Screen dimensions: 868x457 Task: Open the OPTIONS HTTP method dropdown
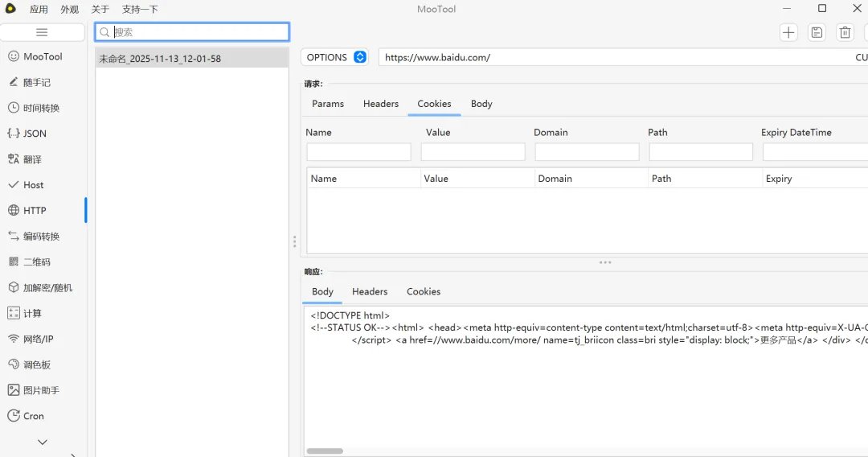coord(334,57)
